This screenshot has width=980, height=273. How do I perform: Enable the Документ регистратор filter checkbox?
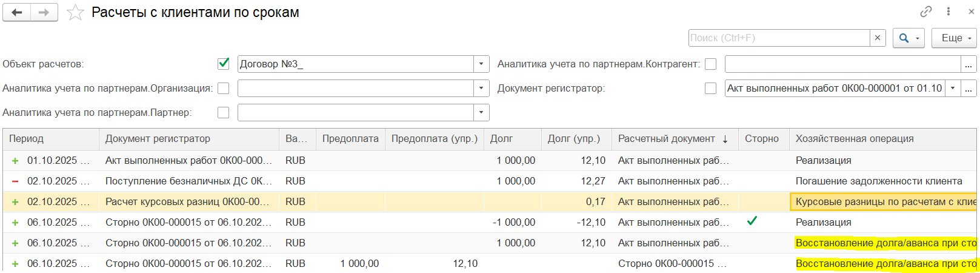pos(710,88)
